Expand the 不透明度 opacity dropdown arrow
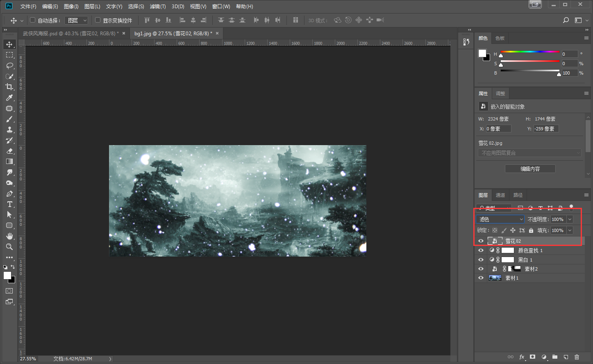 [x=570, y=219]
